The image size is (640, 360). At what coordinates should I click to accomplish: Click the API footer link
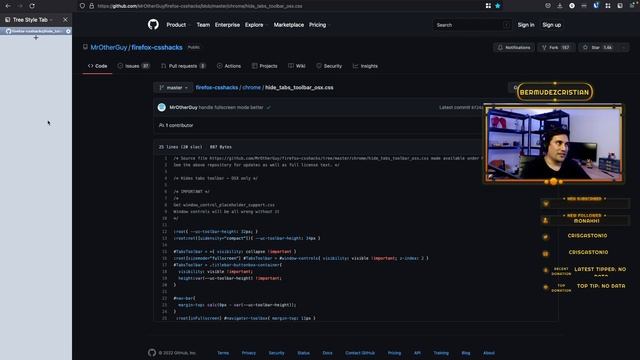point(417,353)
